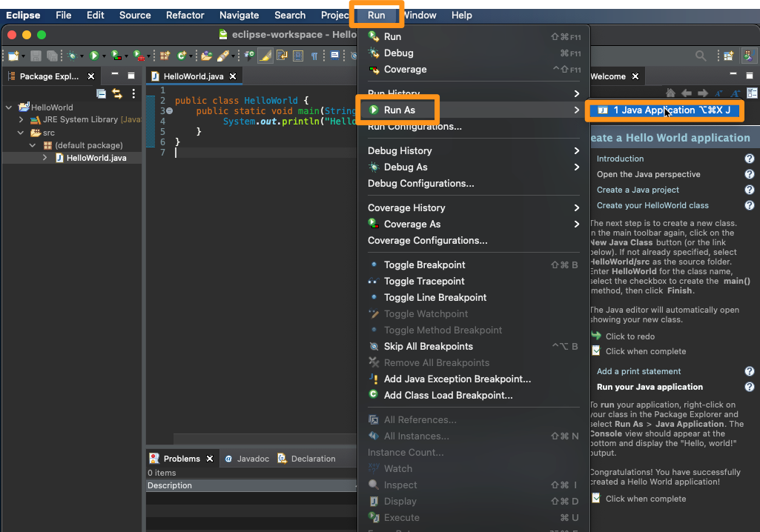The image size is (760, 532).
Task: Open the Refactor menu
Action: click(x=185, y=15)
